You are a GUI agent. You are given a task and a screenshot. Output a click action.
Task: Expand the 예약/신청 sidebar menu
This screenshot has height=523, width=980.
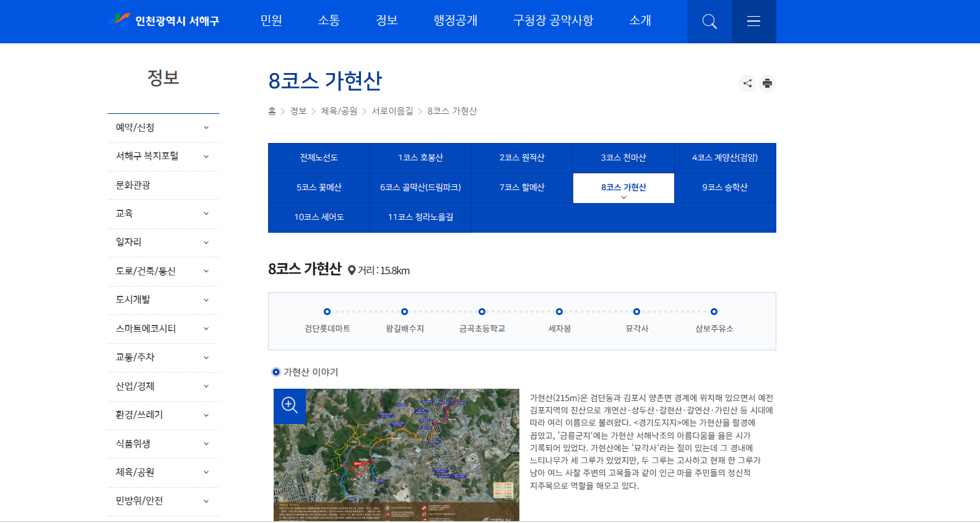(x=163, y=128)
